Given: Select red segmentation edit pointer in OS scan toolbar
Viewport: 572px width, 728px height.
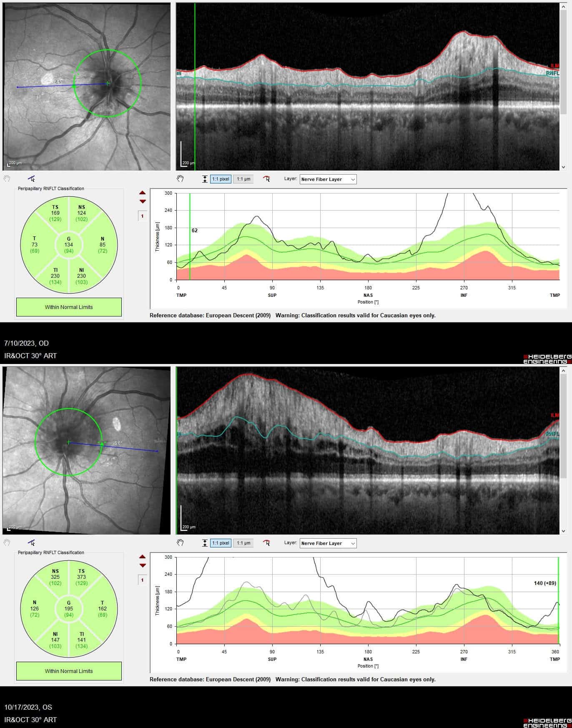Looking at the screenshot, I should 267,543.
